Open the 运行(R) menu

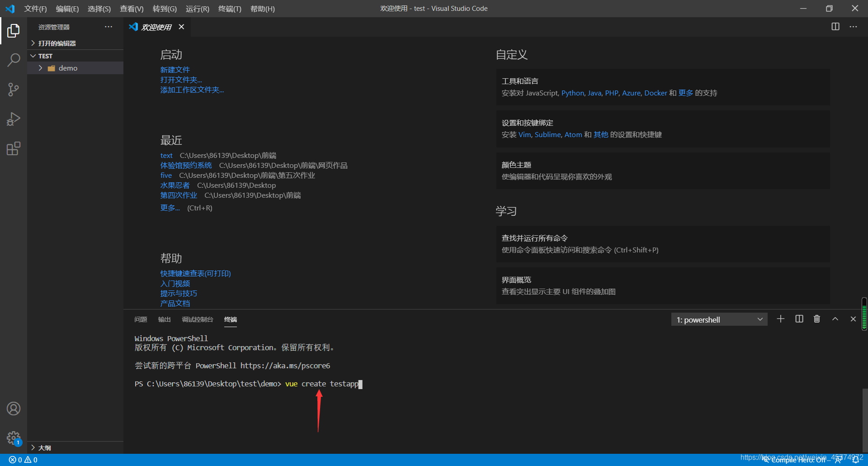click(x=198, y=9)
